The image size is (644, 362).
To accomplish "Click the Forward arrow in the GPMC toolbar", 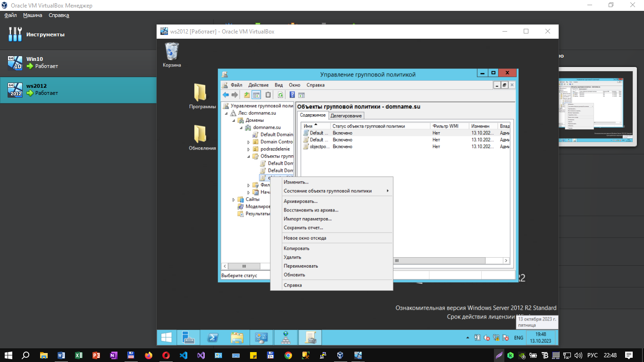I will (x=234, y=95).
